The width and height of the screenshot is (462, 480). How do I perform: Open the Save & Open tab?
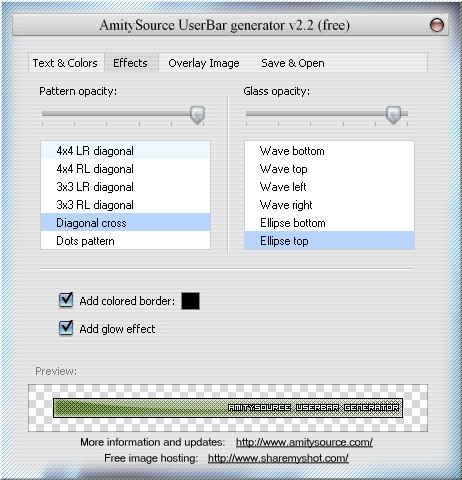[x=293, y=63]
